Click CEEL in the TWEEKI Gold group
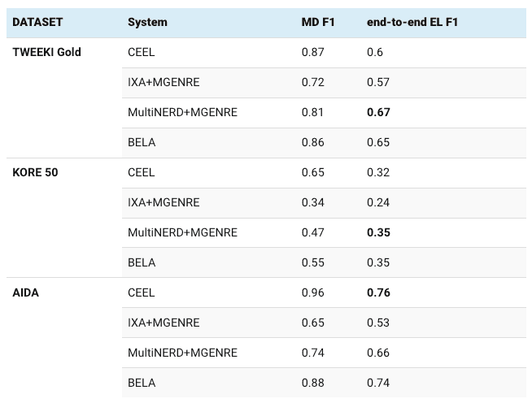Image resolution: width=532 pixels, height=403 pixels. click(142, 52)
